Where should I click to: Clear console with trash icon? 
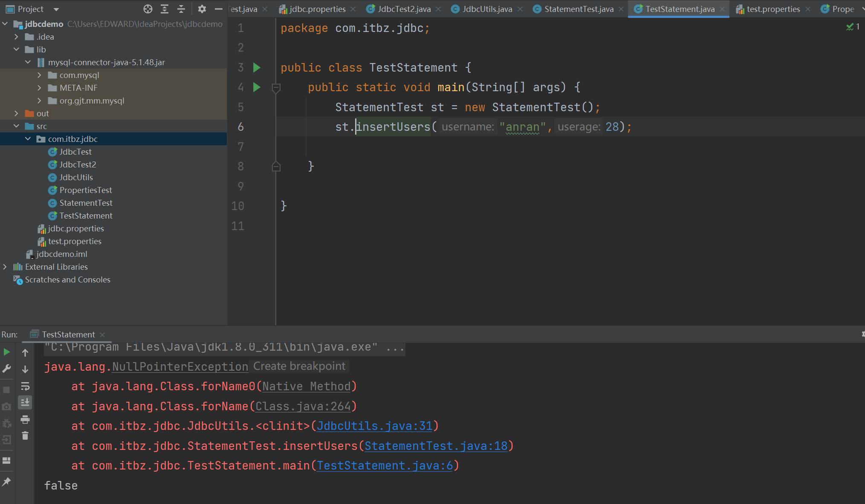pos(25,435)
